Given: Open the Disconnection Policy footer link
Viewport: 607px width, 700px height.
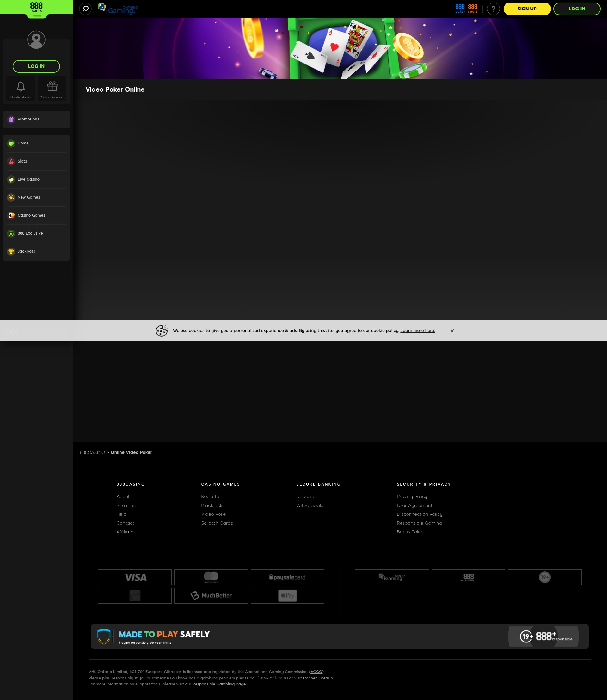Looking at the screenshot, I should 420,514.
